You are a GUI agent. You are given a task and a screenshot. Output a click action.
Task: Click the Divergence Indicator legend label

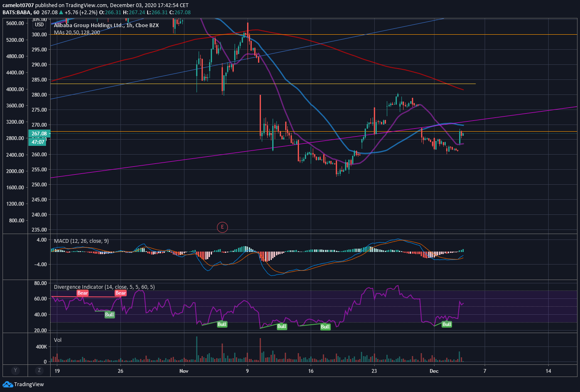point(104,287)
